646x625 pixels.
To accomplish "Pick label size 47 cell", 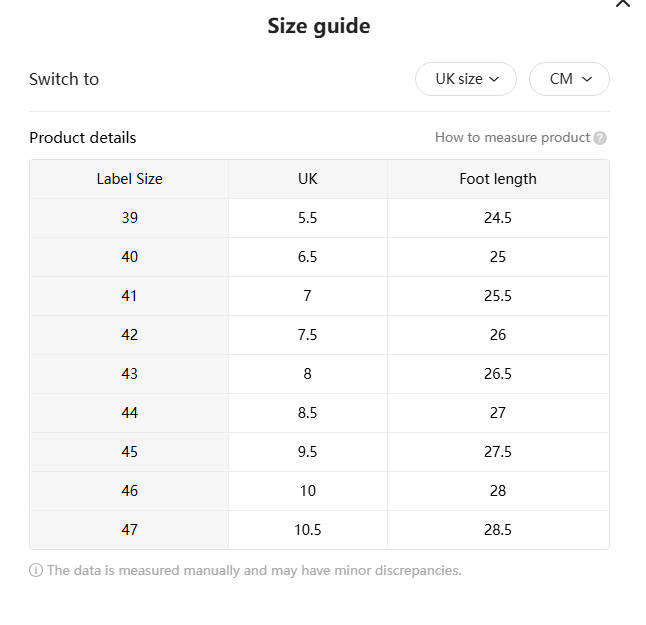I will (x=129, y=530).
